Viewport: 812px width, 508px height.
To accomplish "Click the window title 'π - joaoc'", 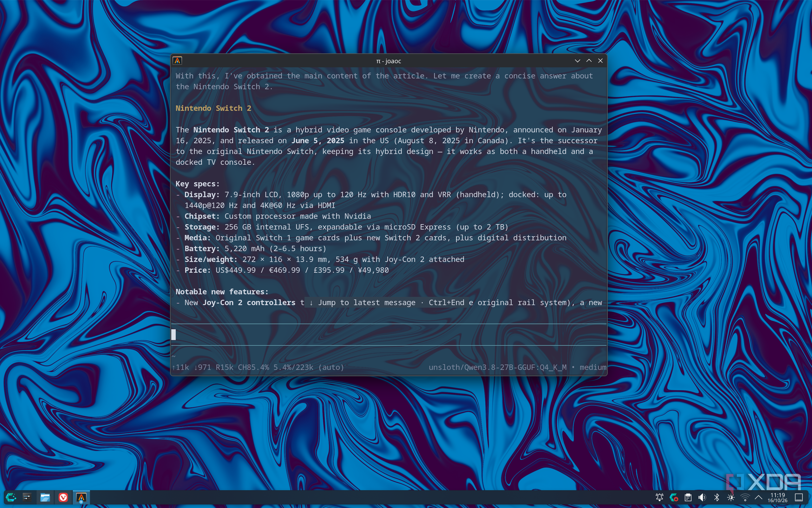I will click(x=389, y=61).
